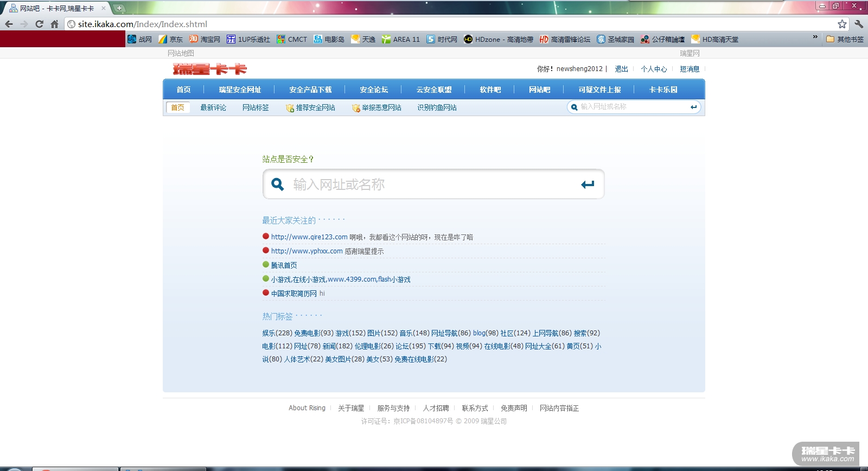Open the 1UP乐透社 bookmark
Viewport: 868px width, 471px height.
point(248,39)
